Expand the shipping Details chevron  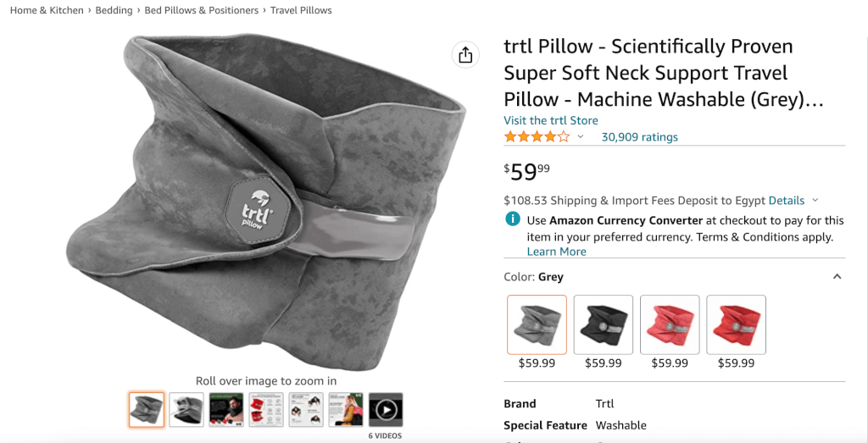tap(815, 201)
